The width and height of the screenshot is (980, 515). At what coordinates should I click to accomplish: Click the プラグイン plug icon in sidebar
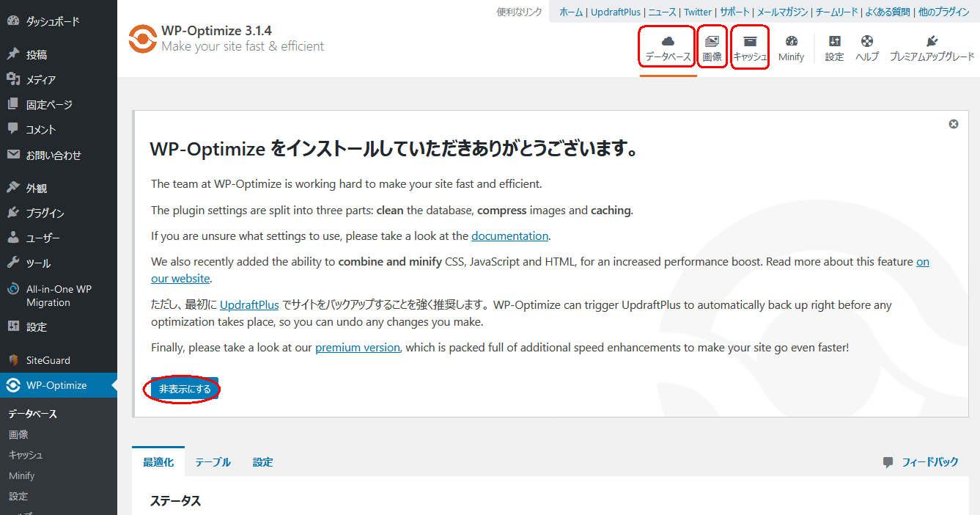[x=13, y=213]
